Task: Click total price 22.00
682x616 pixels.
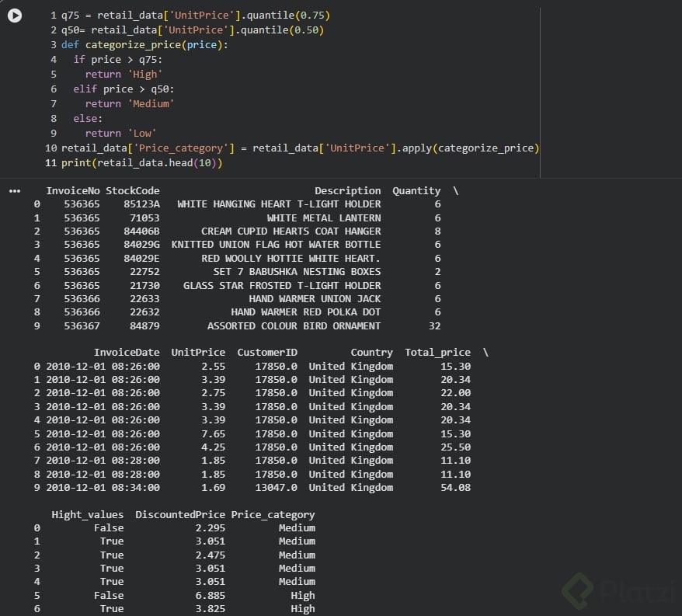Action: (x=455, y=393)
